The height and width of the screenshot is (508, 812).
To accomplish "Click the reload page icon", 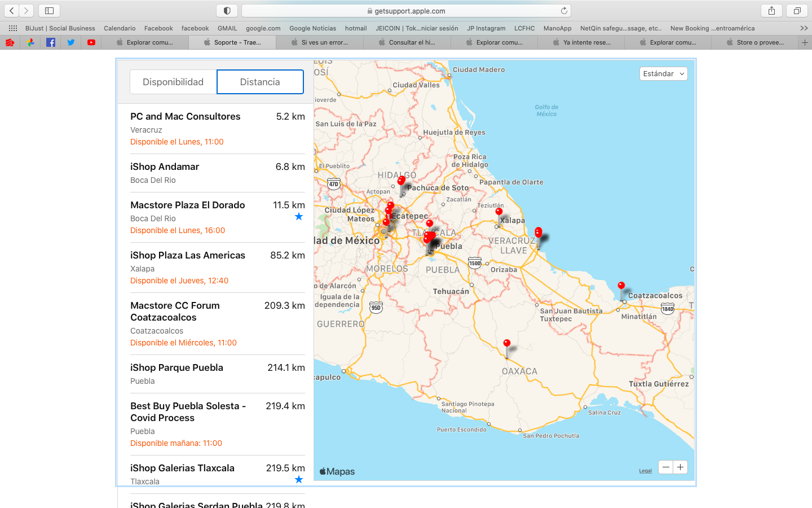I will tap(564, 11).
